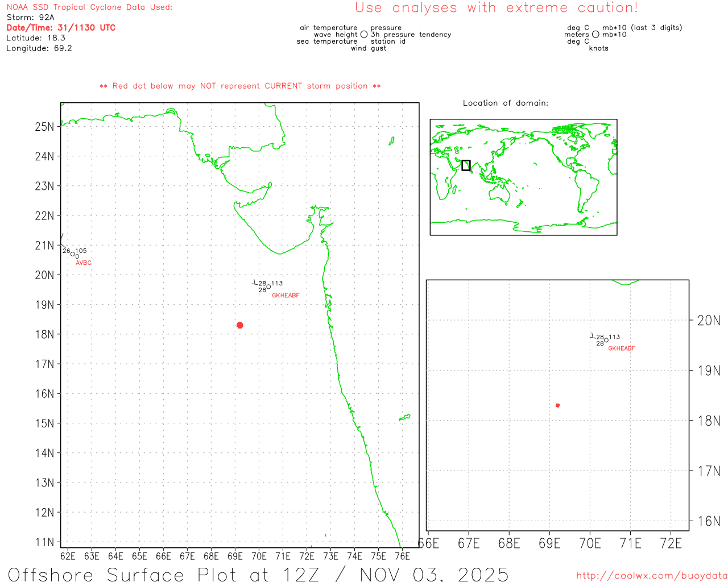Click the red dot position disclaimer text
728x582 pixels.
click(x=240, y=86)
